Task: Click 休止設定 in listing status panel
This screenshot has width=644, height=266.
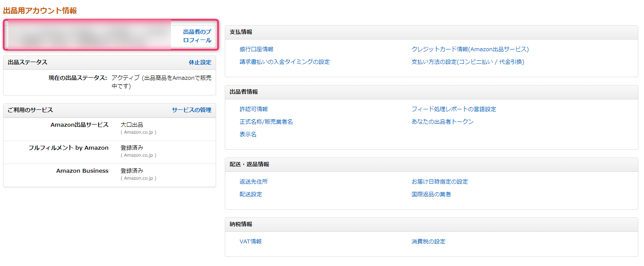Action: point(200,62)
